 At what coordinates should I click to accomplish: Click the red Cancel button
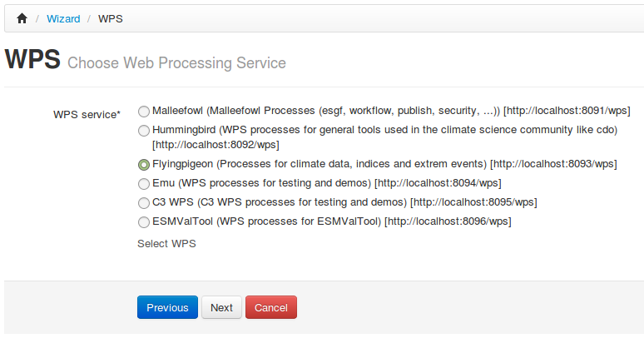pyautogui.click(x=271, y=307)
